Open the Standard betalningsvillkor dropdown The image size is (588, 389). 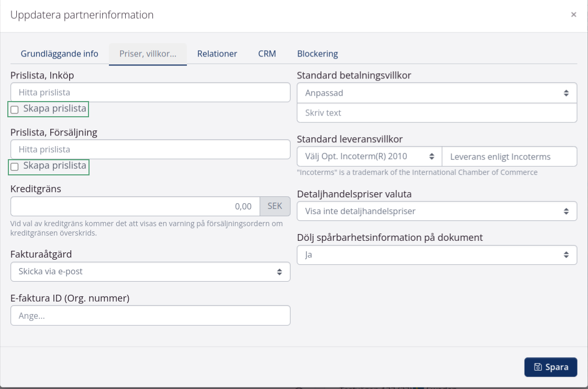(x=437, y=93)
